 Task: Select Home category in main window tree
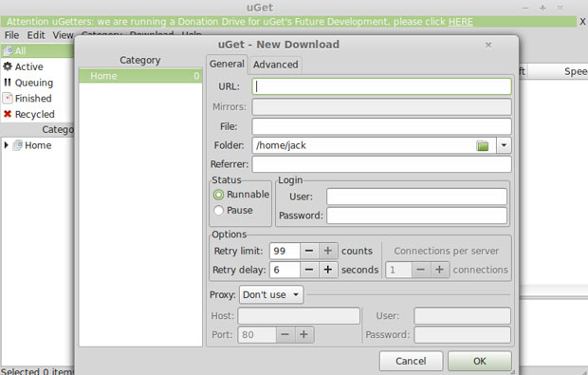coord(38,145)
